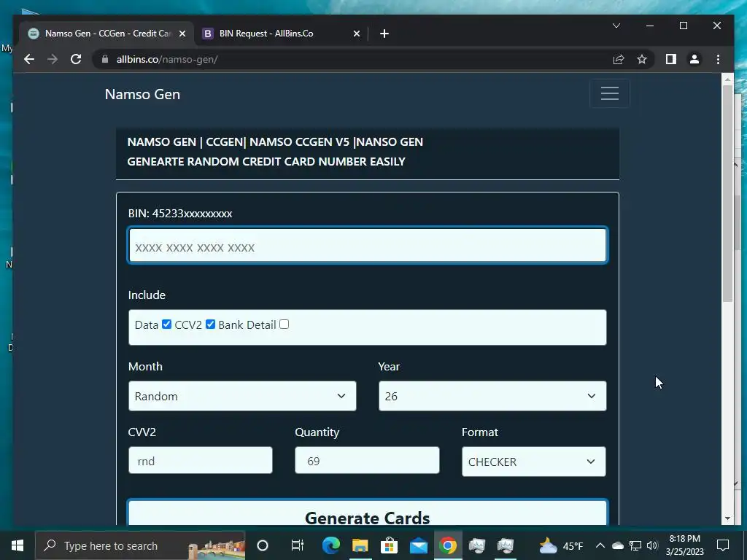
Task: Click the Namso Gen brand link
Action: click(142, 94)
